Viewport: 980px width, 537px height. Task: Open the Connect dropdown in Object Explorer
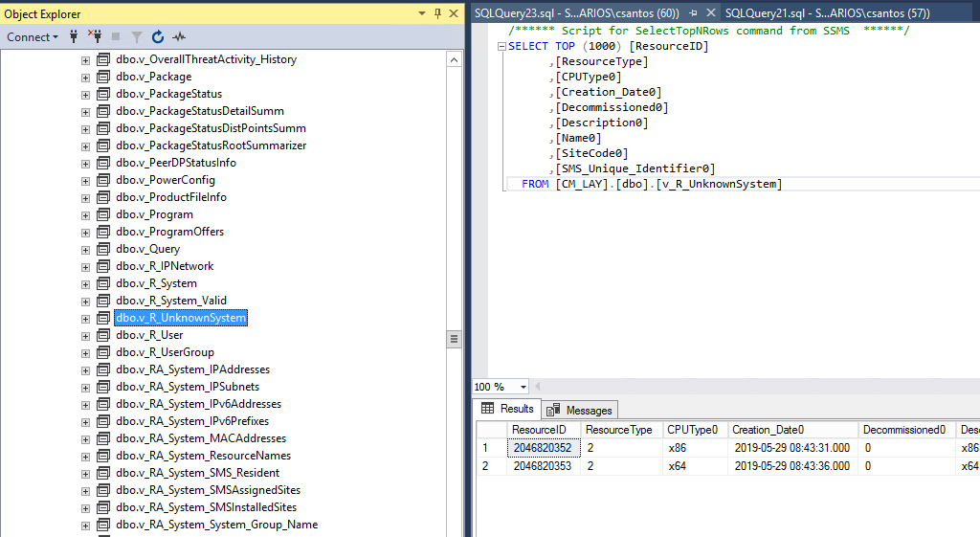tap(33, 37)
